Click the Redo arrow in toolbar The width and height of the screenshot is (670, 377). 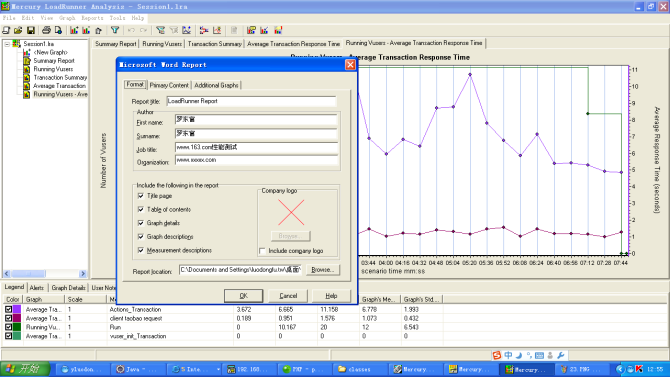click(x=143, y=30)
